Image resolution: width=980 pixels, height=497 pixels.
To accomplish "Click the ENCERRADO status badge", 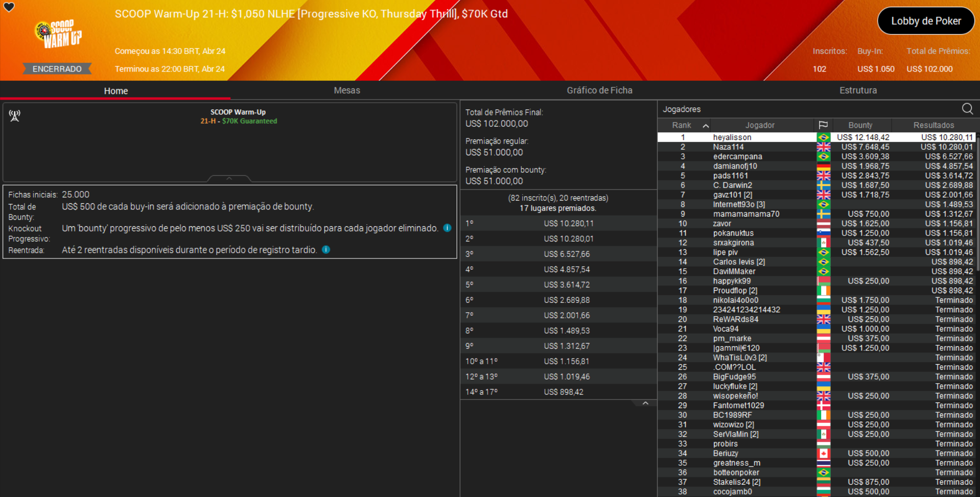I will coord(57,69).
